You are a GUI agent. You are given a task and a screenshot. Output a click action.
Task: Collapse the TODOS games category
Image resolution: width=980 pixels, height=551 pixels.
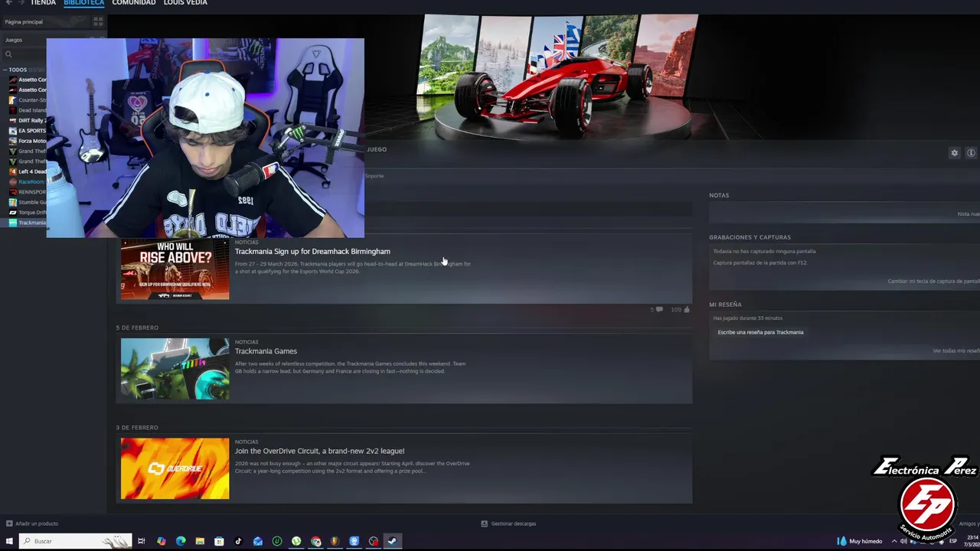pos(6,70)
